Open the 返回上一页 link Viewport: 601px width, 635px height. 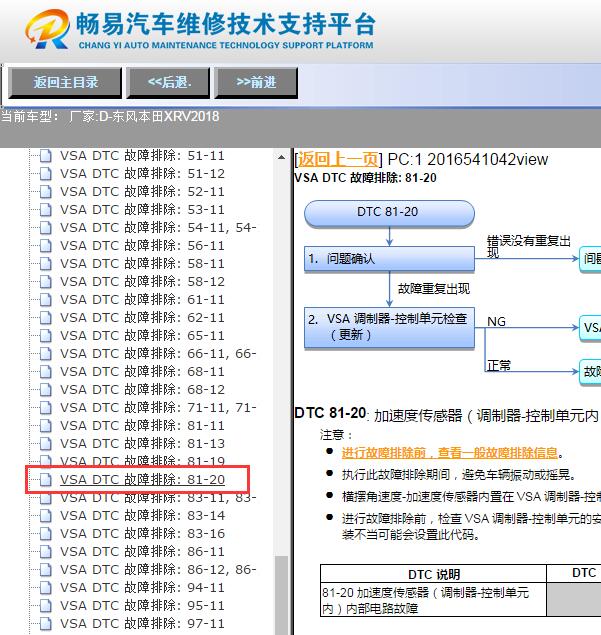[x=338, y=159]
